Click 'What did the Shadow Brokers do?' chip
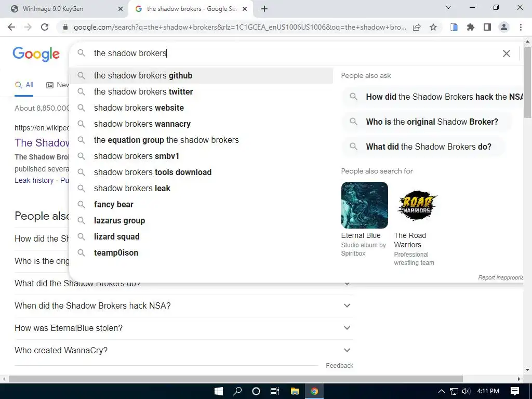Screen dimensions: 532x399 [424, 147]
